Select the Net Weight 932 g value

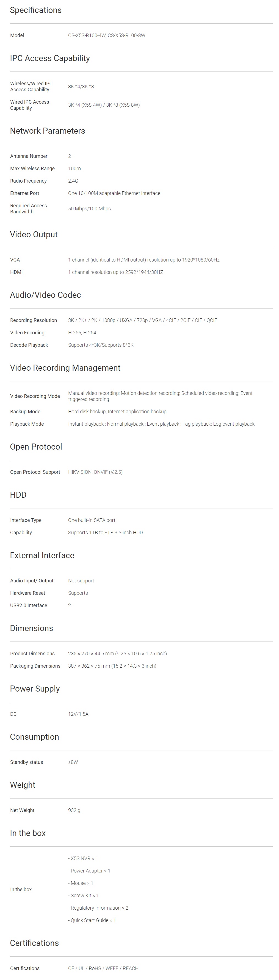coord(74,810)
